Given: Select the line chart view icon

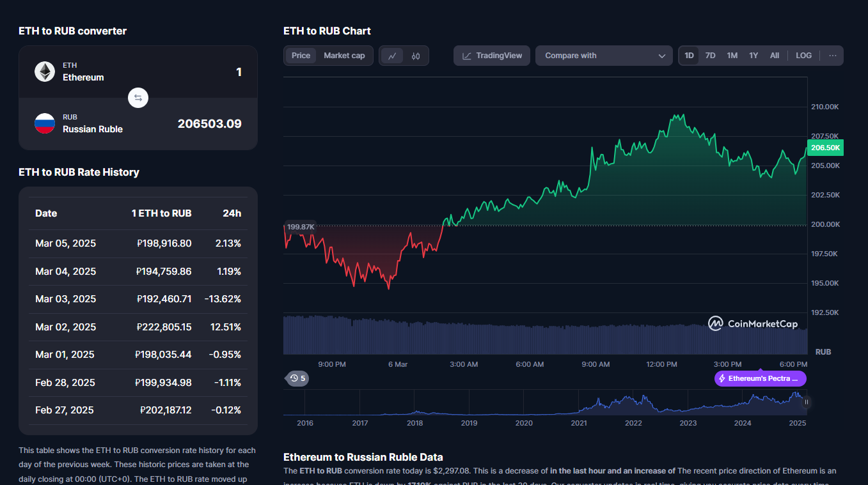Looking at the screenshot, I should point(392,56).
